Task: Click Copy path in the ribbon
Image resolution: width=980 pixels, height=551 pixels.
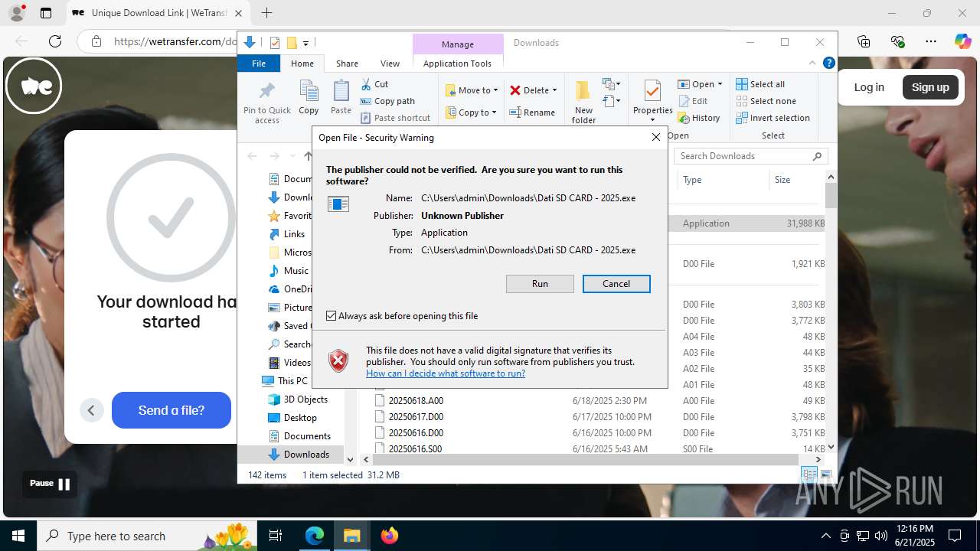Action: [x=387, y=101]
